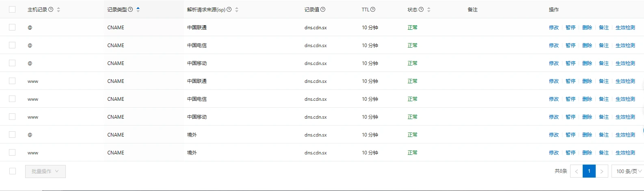644x191 pixels.
Task: Go to next page with right arrow
Action: [x=602, y=171]
